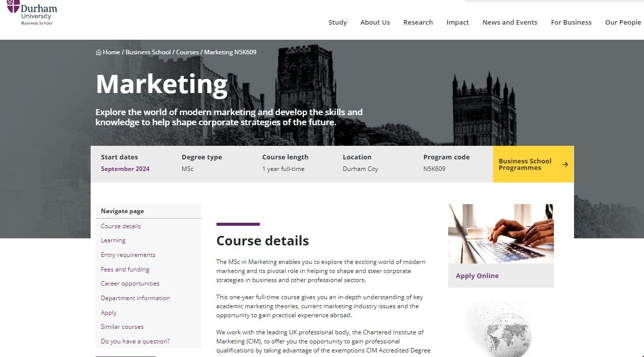Select the Impact navigation item
Image resolution: width=644 pixels, height=357 pixels.
coord(458,22)
